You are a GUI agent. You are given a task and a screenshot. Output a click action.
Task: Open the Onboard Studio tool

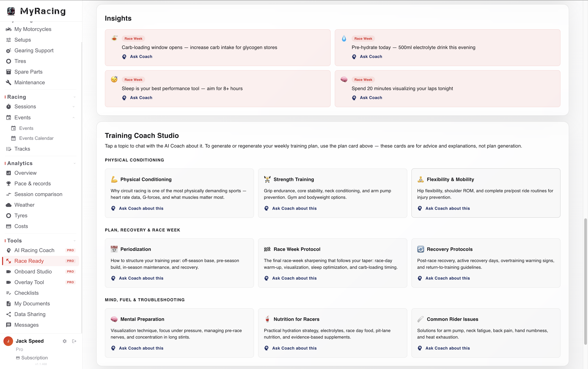(33, 272)
